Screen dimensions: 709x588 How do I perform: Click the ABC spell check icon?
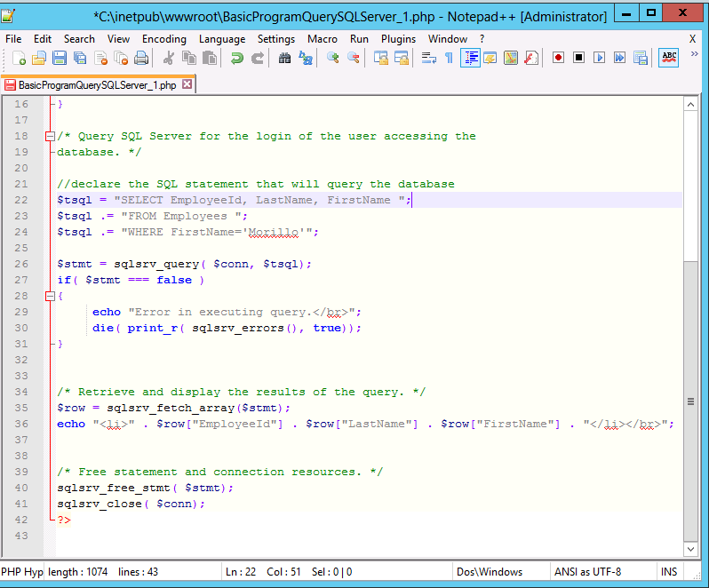(x=669, y=58)
